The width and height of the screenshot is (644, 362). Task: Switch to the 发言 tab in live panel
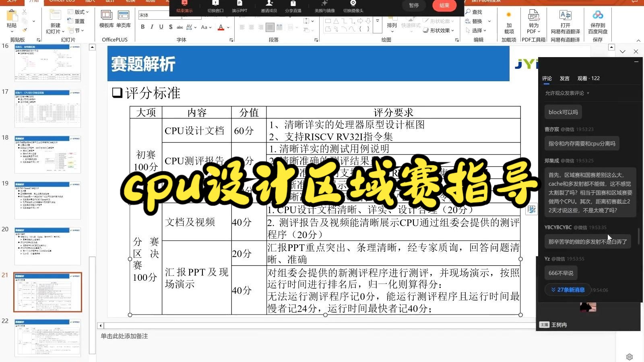click(564, 78)
